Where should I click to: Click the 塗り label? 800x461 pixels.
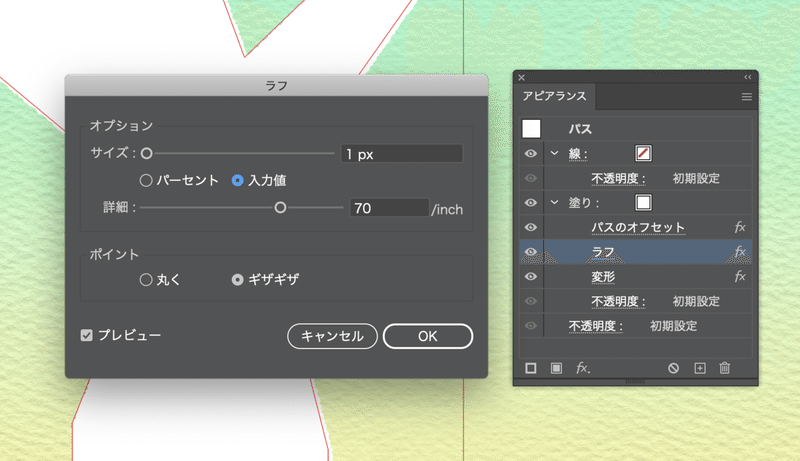584,203
